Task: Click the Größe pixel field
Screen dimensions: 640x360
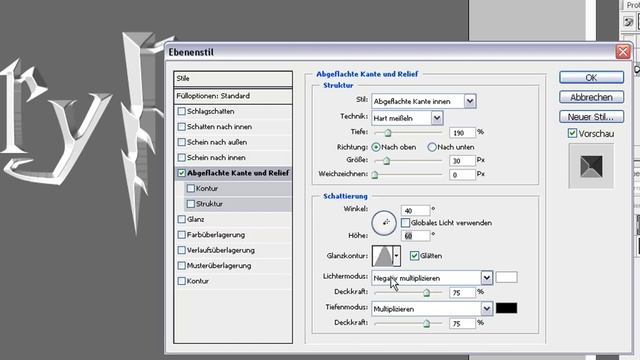Action: (x=462, y=160)
